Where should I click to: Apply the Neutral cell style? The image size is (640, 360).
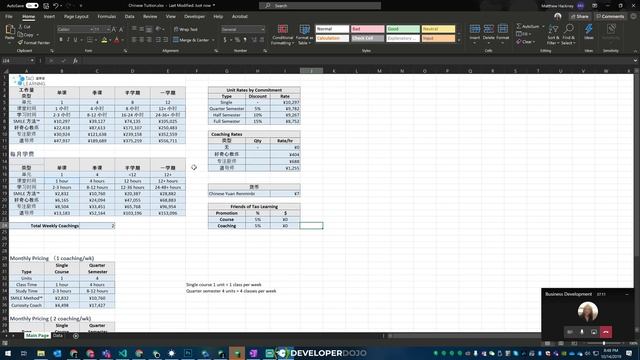(438, 29)
